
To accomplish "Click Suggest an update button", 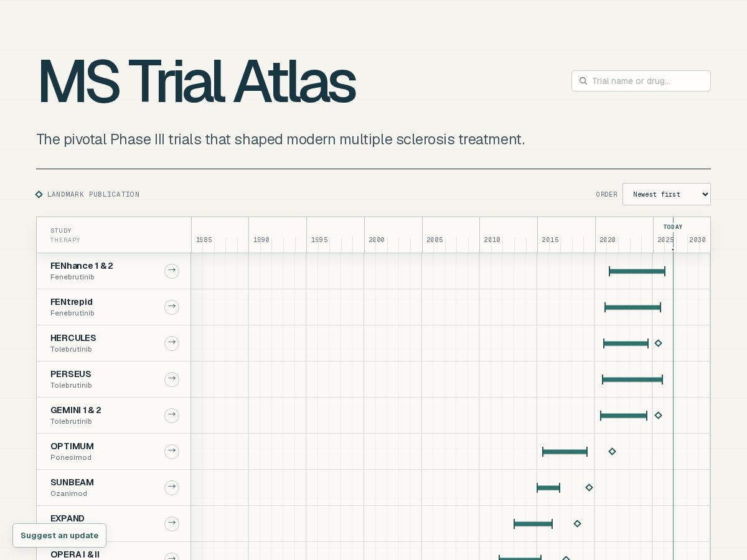I will pyautogui.click(x=59, y=535).
